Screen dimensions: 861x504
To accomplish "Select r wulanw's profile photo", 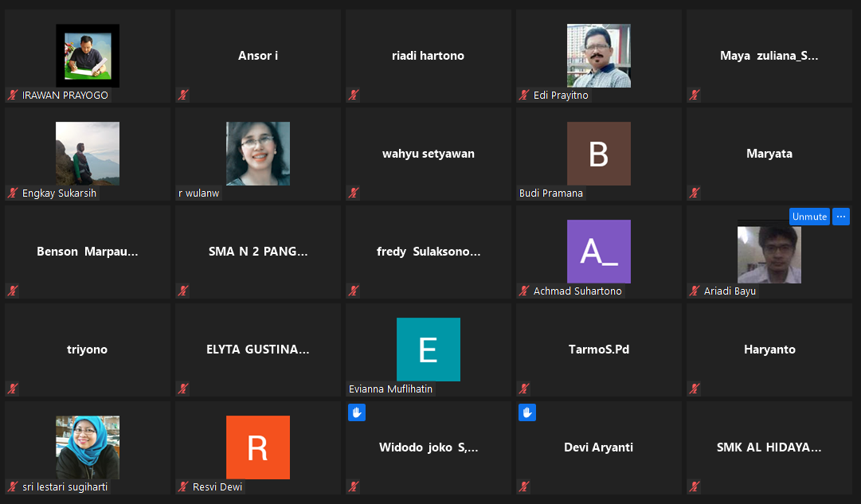I will [257, 154].
